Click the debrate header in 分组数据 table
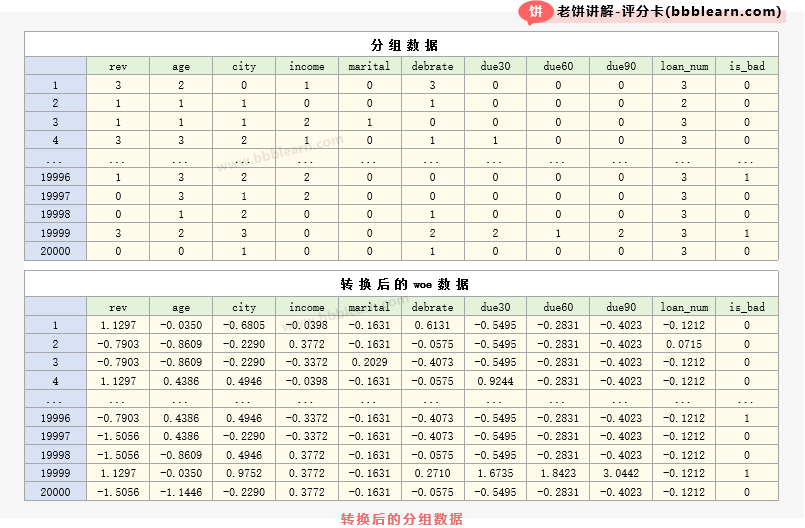Viewport: 805px width, 528px height. (x=432, y=66)
